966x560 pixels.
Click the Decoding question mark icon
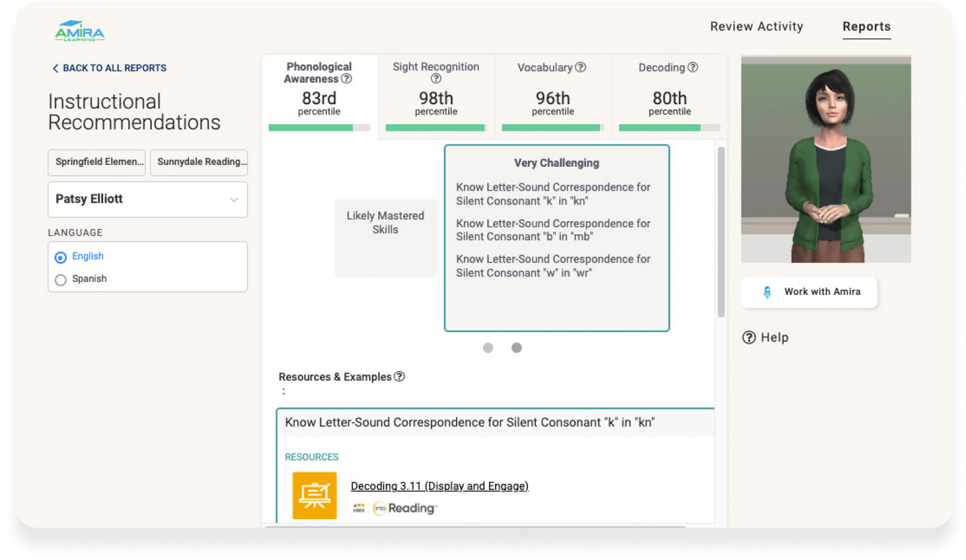(694, 68)
